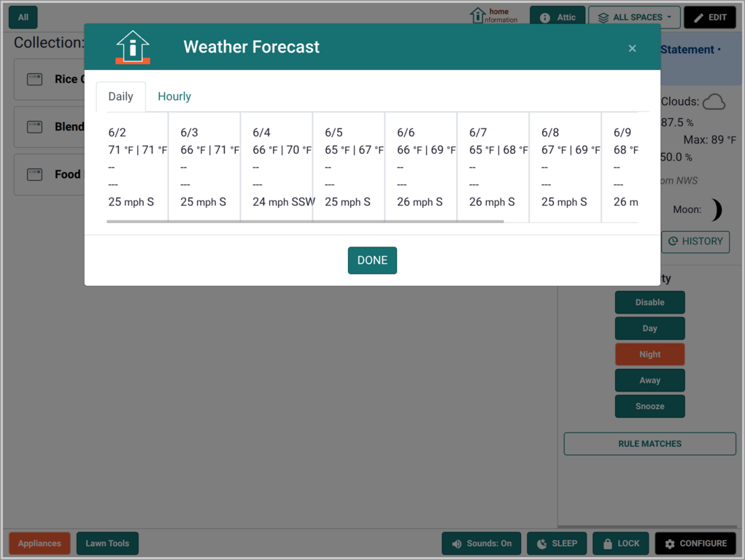Select the Night mode button
This screenshot has height=560, width=745.
pyautogui.click(x=649, y=354)
